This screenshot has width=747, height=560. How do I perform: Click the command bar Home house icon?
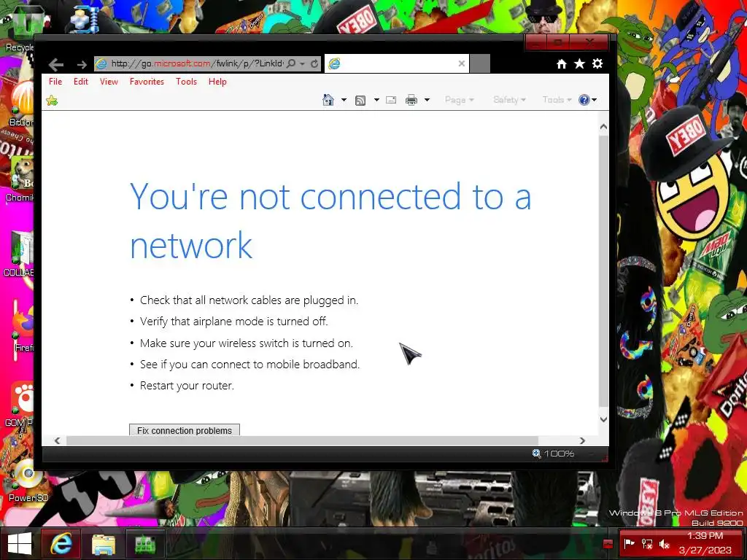click(x=328, y=99)
